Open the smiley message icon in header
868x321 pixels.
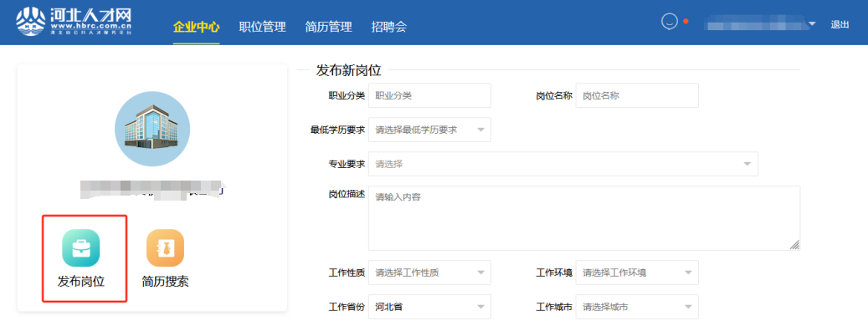[x=670, y=22]
